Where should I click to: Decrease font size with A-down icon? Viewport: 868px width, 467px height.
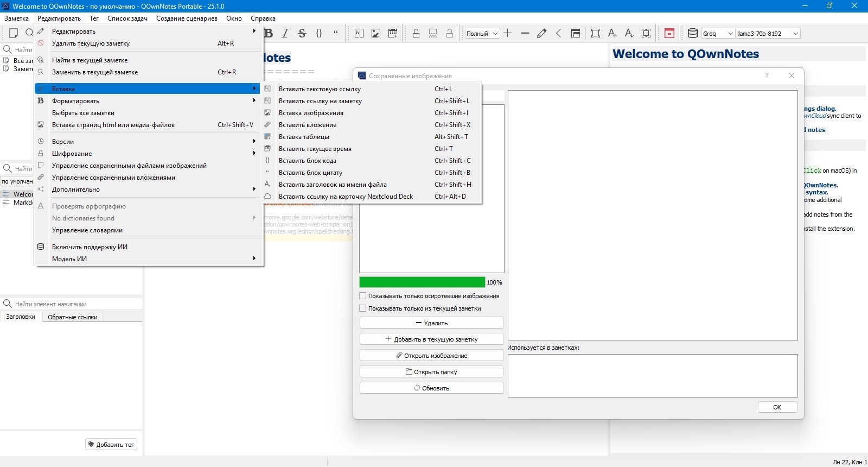[629, 33]
